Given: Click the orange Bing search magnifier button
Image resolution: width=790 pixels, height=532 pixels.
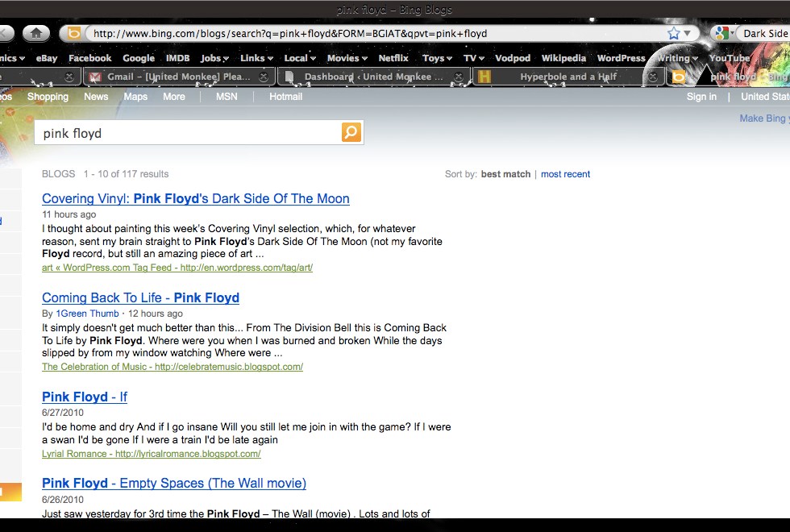Looking at the screenshot, I should click(351, 132).
